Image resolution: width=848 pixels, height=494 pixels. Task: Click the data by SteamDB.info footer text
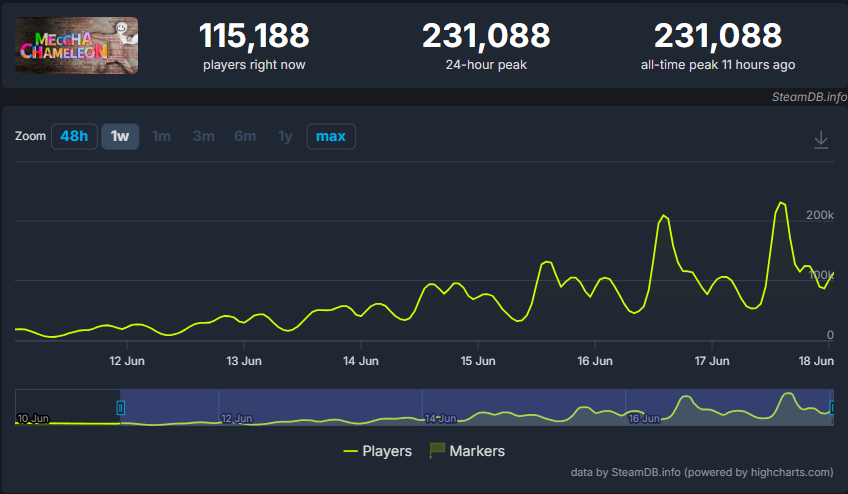(702, 472)
